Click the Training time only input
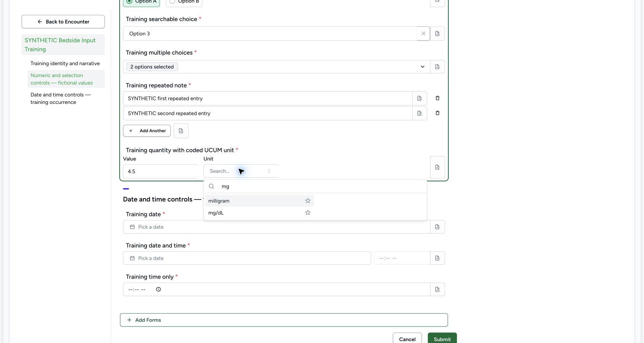Screen dimensions: 644x343 [277, 289]
